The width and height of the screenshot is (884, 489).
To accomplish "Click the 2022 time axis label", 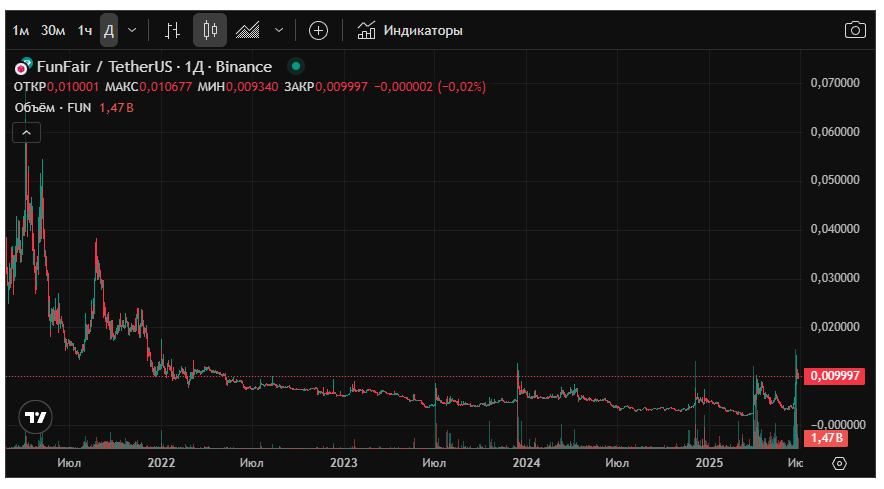I will coord(161,463).
